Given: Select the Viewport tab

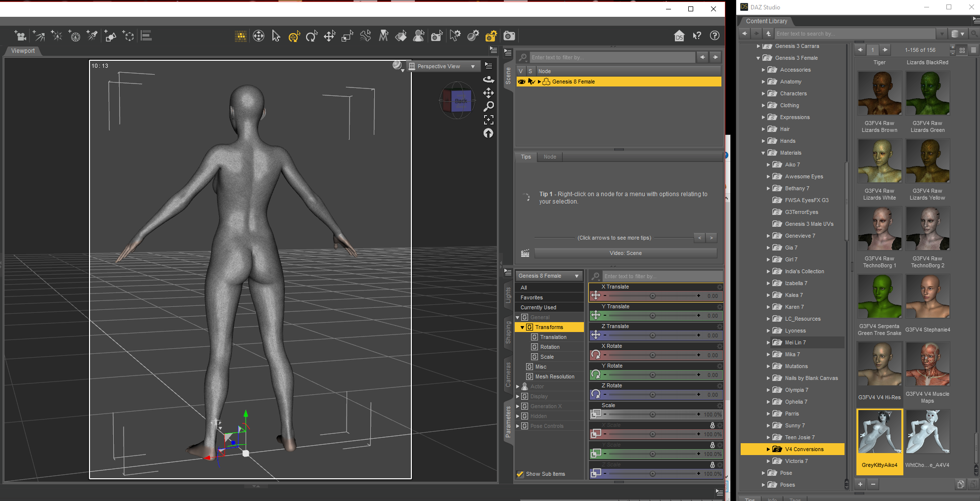Looking at the screenshot, I should pos(23,51).
